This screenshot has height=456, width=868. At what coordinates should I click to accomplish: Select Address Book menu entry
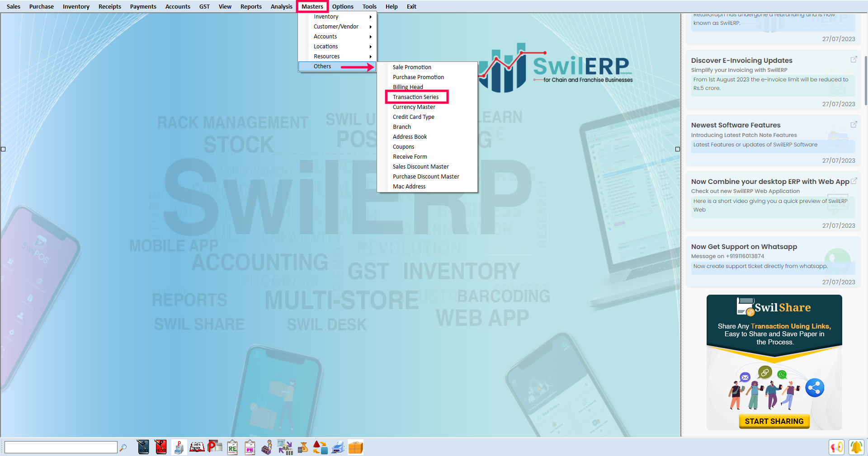pyautogui.click(x=427, y=137)
